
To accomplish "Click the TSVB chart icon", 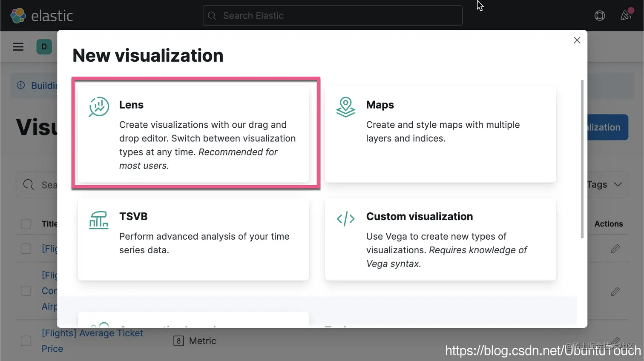I will click(x=98, y=220).
